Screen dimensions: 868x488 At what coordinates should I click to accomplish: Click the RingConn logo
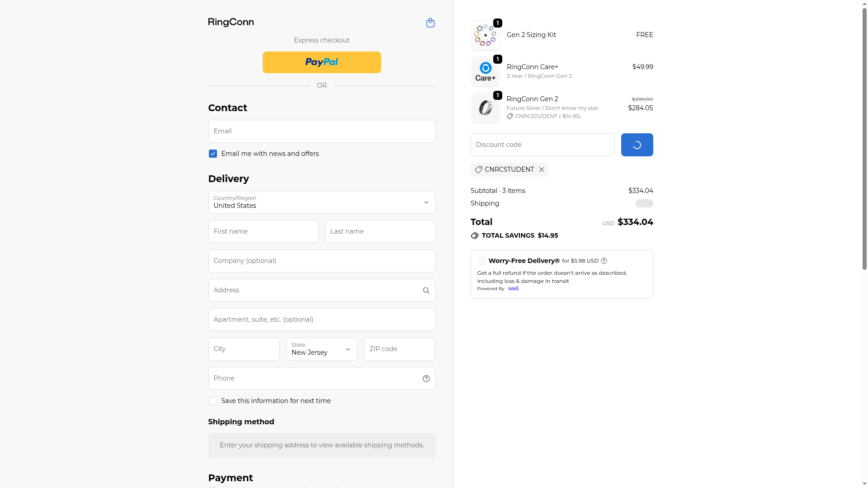231,23
